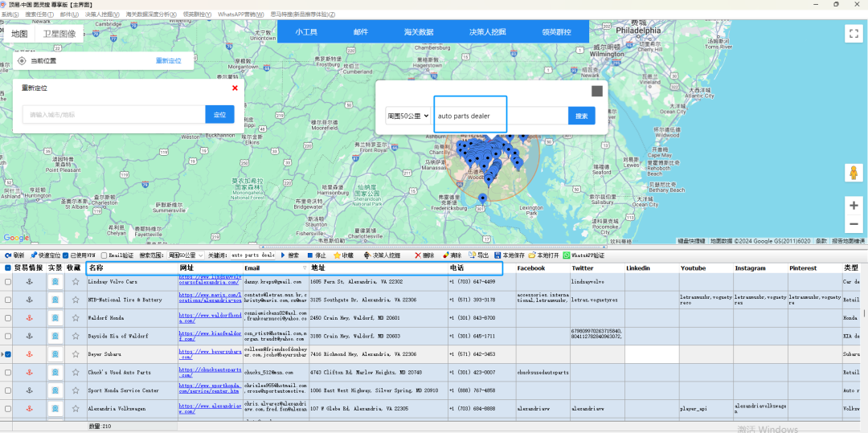Click the city/landmark input field
This screenshot has width=868, height=433.
click(x=114, y=114)
